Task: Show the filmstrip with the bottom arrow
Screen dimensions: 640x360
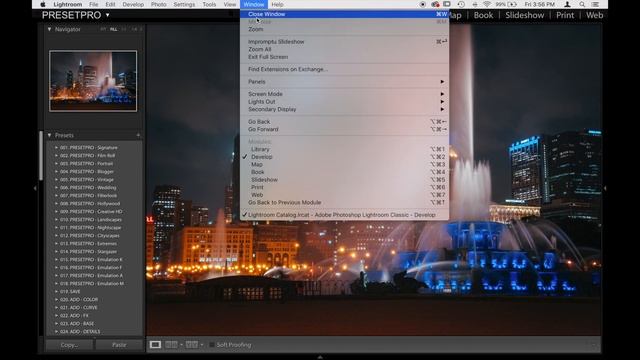Action: 320,357
